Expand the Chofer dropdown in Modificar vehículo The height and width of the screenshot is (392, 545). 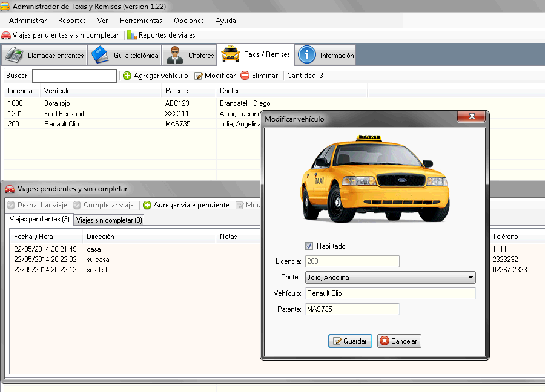[x=471, y=278]
